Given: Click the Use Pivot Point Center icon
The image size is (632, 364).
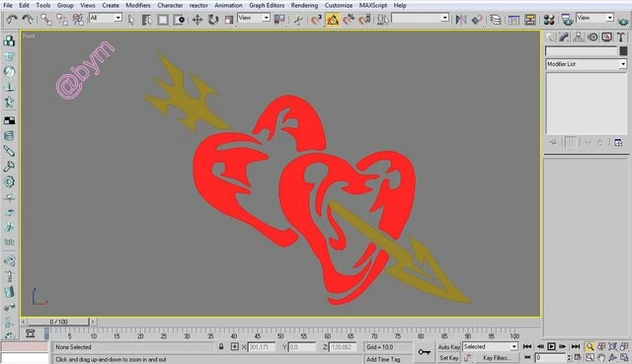Looking at the screenshot, I should (278, 19).
